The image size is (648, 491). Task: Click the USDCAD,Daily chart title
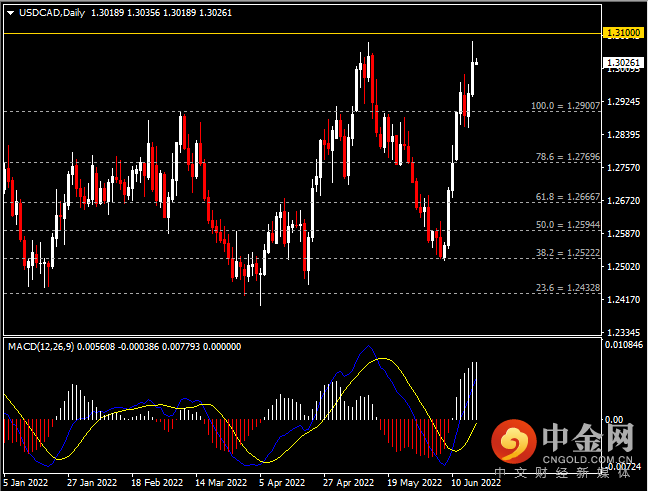pos(52,13)
